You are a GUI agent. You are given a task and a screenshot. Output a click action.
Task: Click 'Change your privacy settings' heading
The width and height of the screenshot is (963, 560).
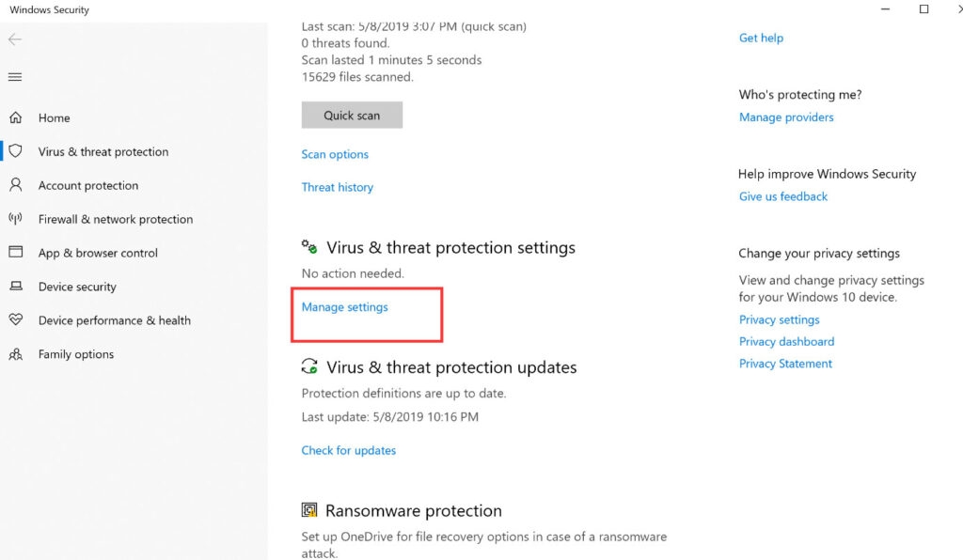pos(819,254)
